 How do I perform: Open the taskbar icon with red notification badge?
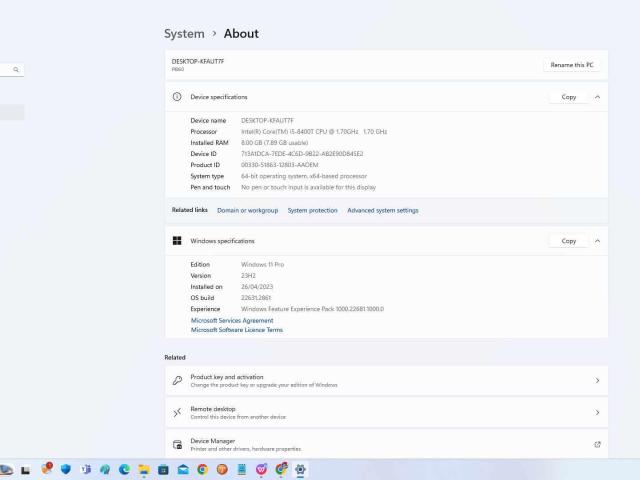47,469
